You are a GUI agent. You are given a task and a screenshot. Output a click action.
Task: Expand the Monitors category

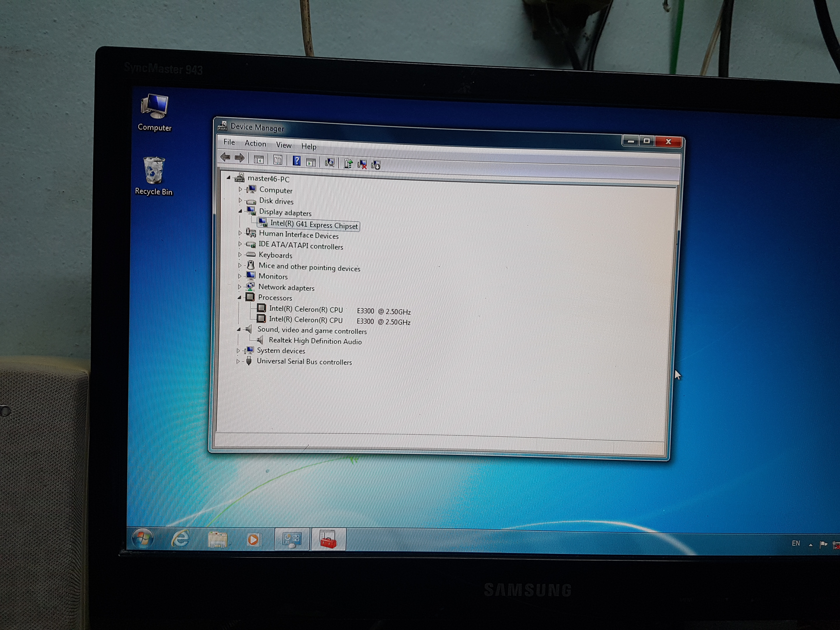240,276
